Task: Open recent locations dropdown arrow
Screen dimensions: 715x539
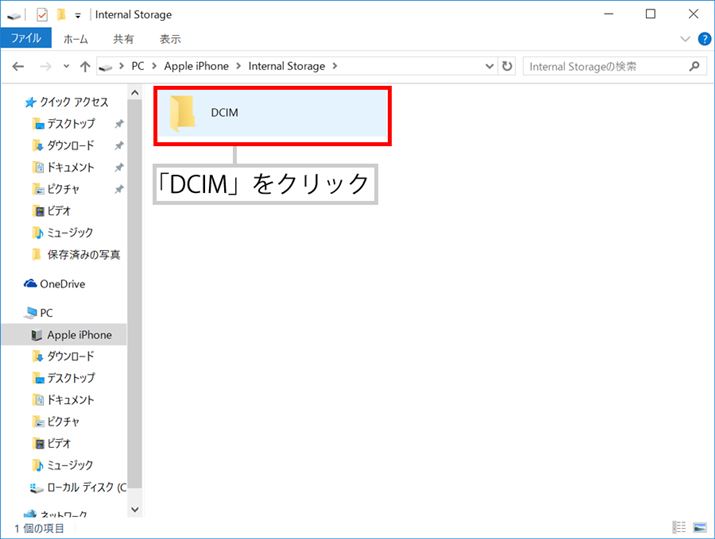Action: point(66,66)
